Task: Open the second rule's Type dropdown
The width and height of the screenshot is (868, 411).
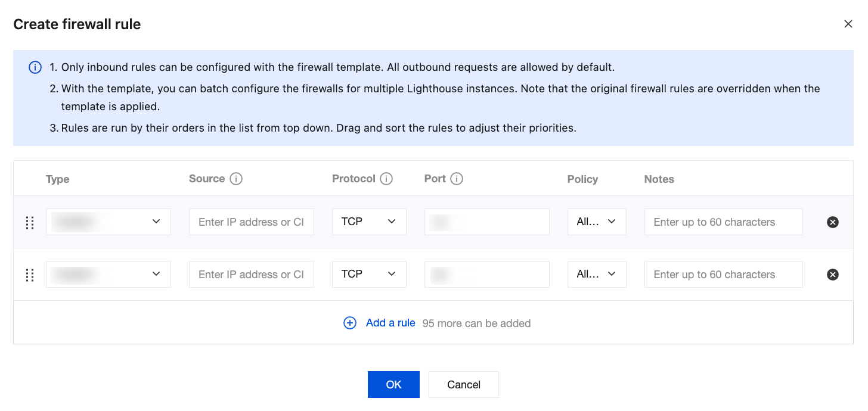Action: [108, 274]
